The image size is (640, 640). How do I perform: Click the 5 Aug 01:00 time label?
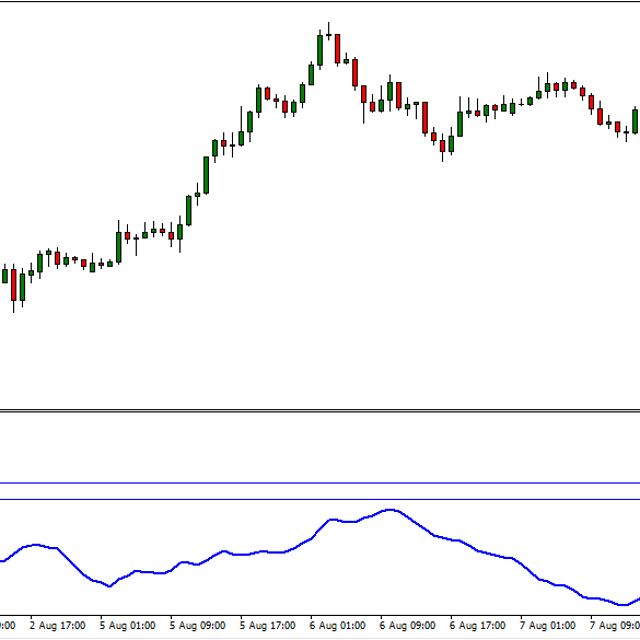127,627
